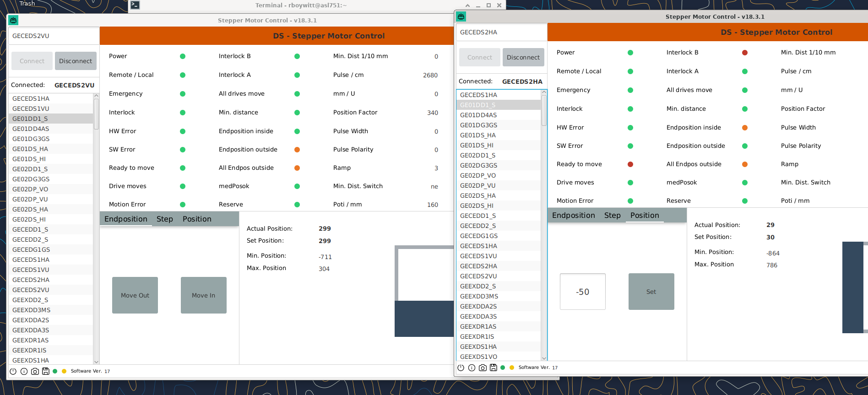The width and height of the screenshot is (868, 395).
Task: Click Min. Position value -711 in left window
Action: point(325,257)
